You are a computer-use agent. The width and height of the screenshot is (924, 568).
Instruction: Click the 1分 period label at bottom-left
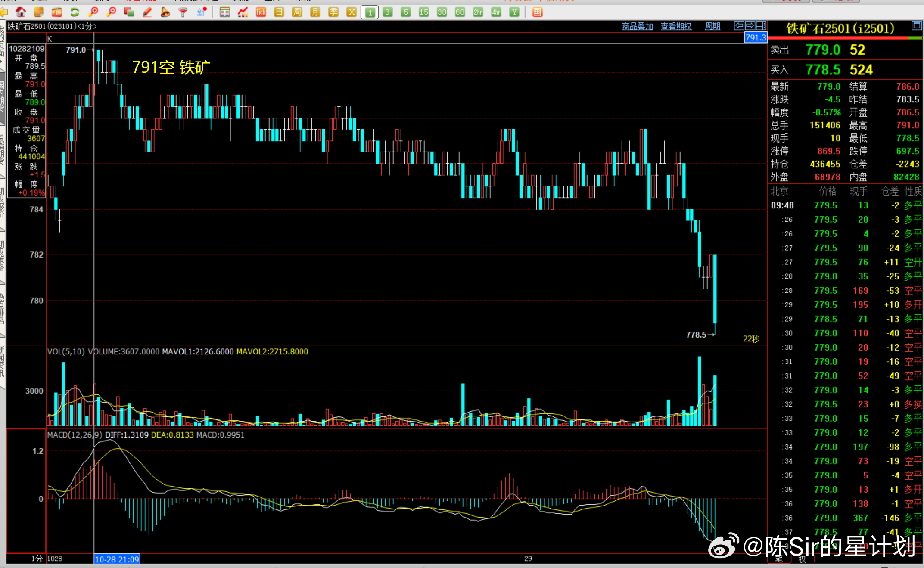click(x=37, y=559)
